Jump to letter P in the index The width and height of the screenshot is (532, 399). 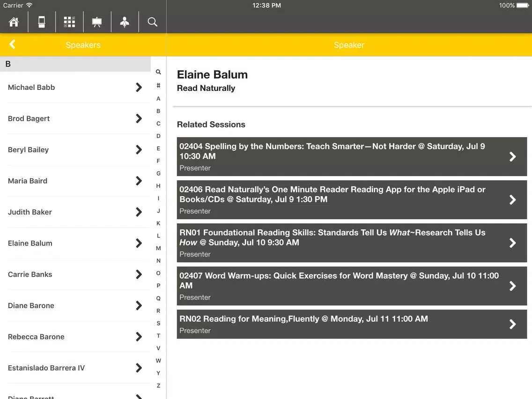[158, 285]
